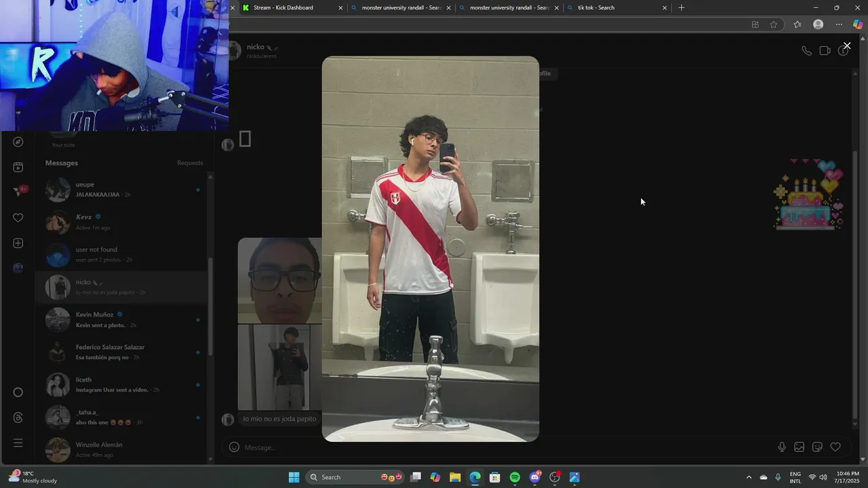Image resolution: width=868 pixels, height=488 pixels.
Task: Open the emoji picker in message box
Action: [234, 447]
